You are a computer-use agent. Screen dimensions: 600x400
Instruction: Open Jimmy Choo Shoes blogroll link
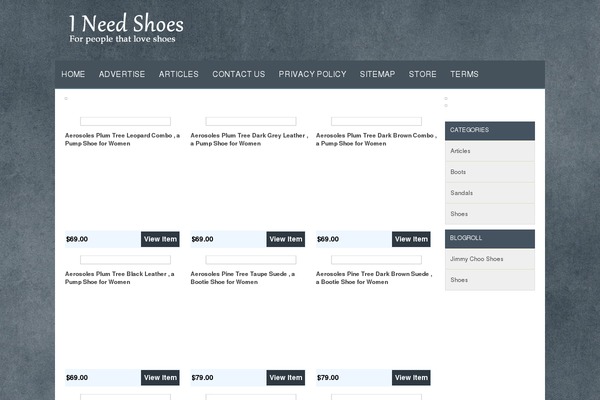pyautogui.click(x=490, y=259)
